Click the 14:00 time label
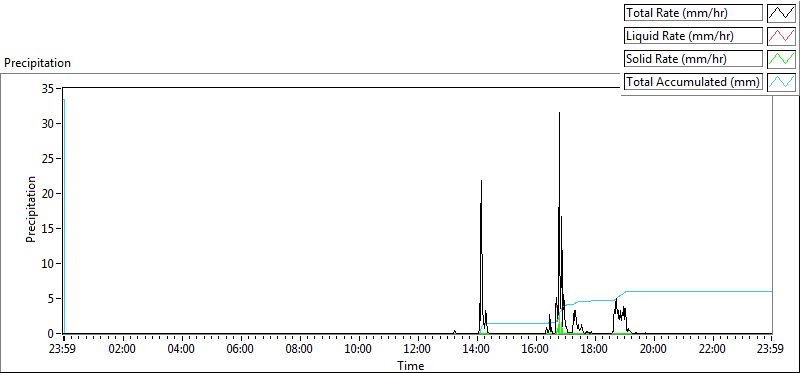Image resolution: width=800 pixels, height=373 pixels. [x=477, y=350]
